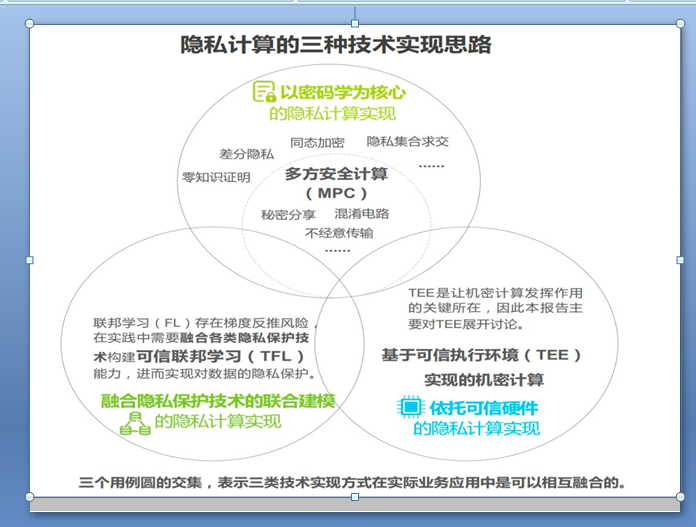Image resolution: width=696 pixels, height=527 pixels.
Task: Click the title 隐私计算的三种技术实现思路
Action: (x=335, y=46)
